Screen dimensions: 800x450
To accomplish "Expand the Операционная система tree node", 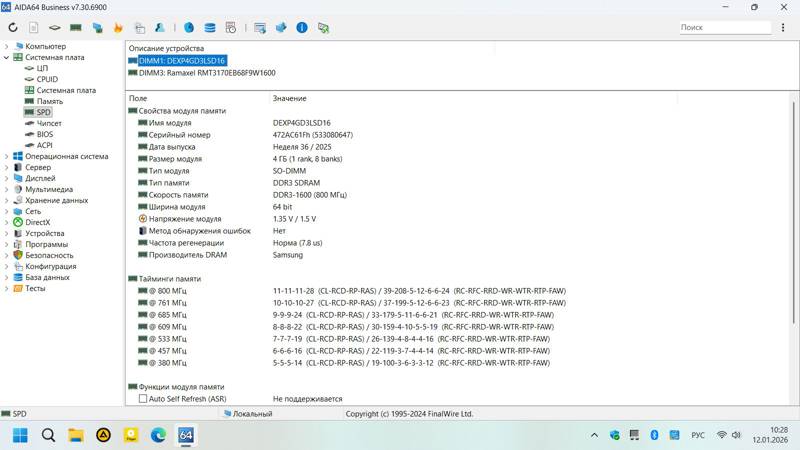I will tap(6, 157).
